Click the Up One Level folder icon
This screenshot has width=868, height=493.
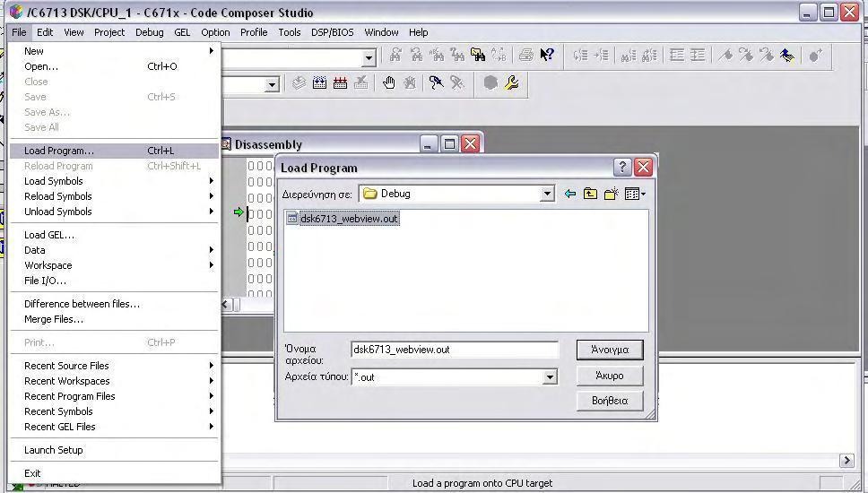click(590, 194)
